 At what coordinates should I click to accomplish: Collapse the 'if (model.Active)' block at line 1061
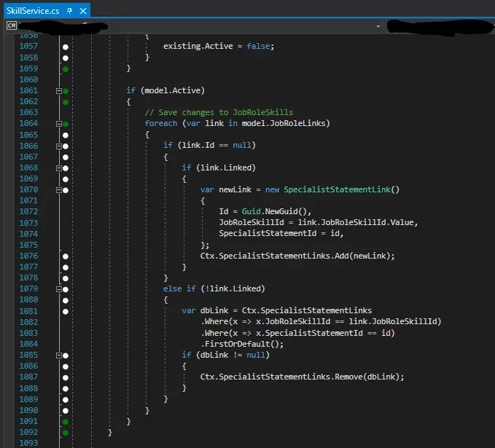[x=59, y=91]
